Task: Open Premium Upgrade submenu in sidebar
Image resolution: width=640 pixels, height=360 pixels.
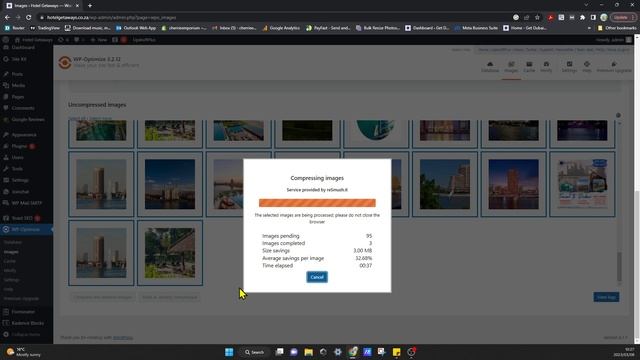Action: [21, 299]
